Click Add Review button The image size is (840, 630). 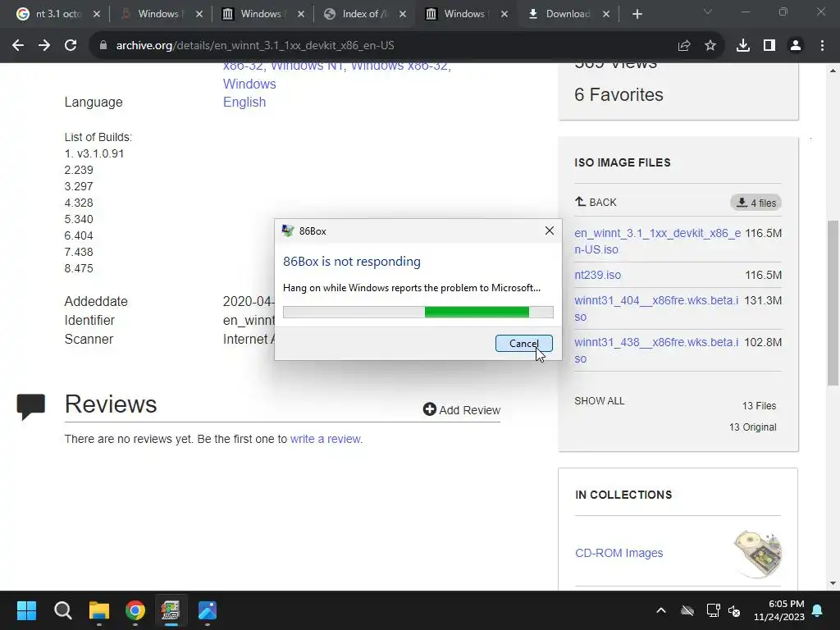pyautogui.click(x=461, y=410)
